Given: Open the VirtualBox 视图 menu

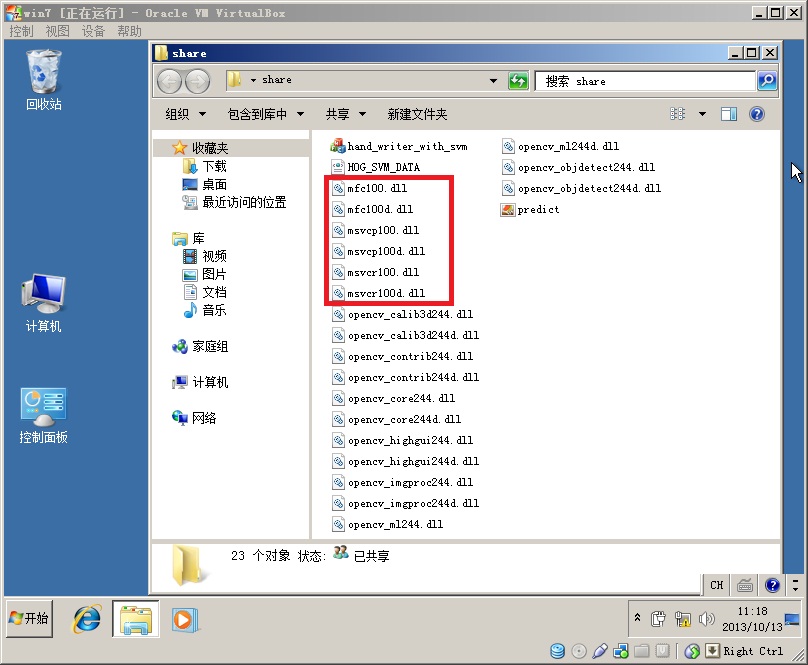Looking at the screenshot, I should 57,31.
